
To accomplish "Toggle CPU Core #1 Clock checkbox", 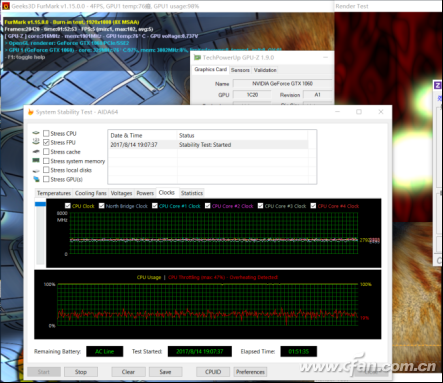I will click(155, 206).
